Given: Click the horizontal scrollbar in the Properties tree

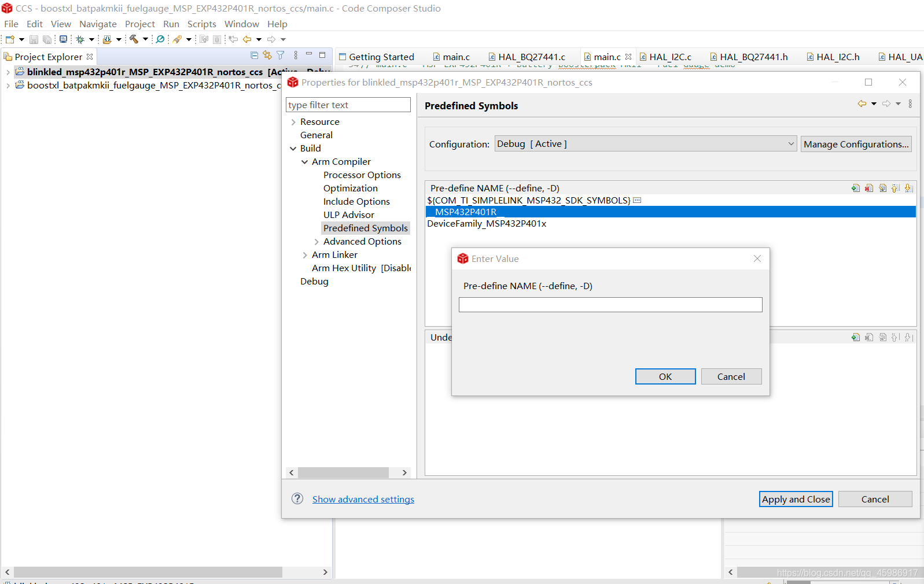Looking at the screenshot, I should (x=344, y=472).
